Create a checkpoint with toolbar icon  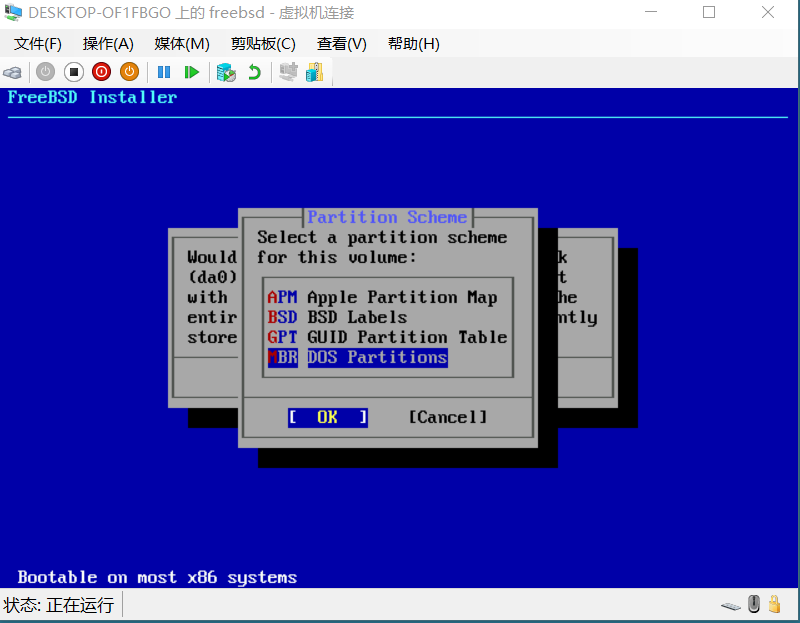(x=226, y=72)
